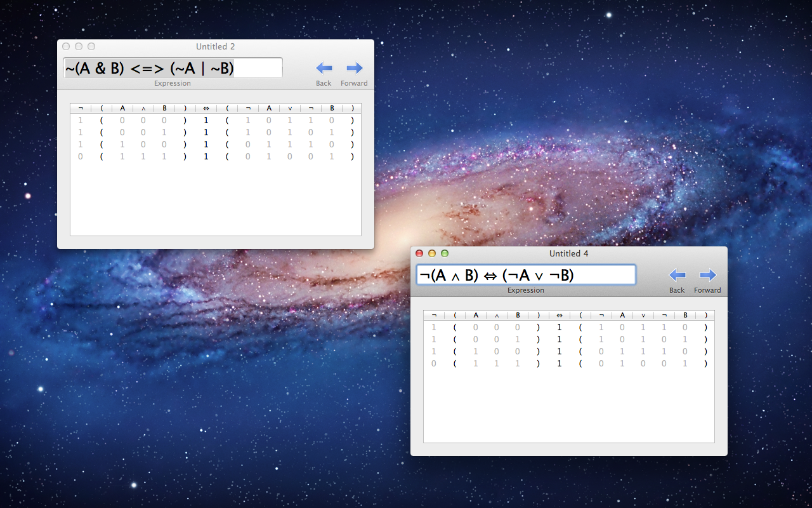Click the leftmost ¬ column header in Untitled 4
812x508 pixels.
(x=434, y=315)
